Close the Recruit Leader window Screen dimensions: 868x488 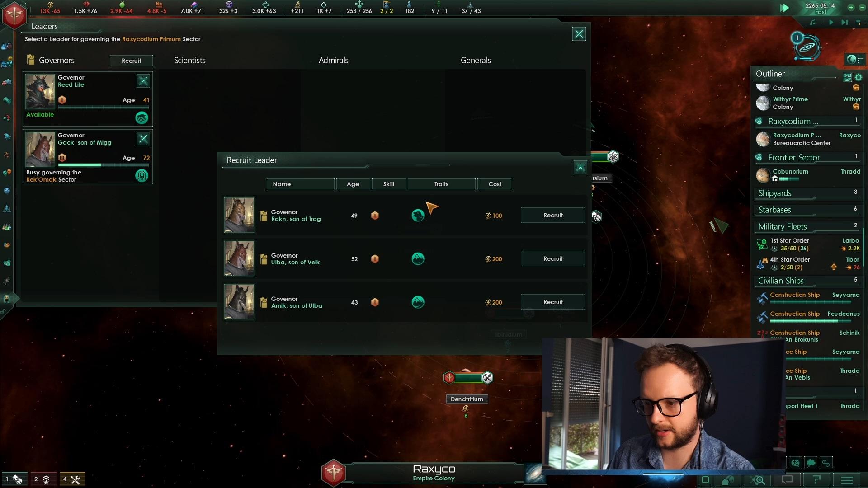tap(580, 167)
